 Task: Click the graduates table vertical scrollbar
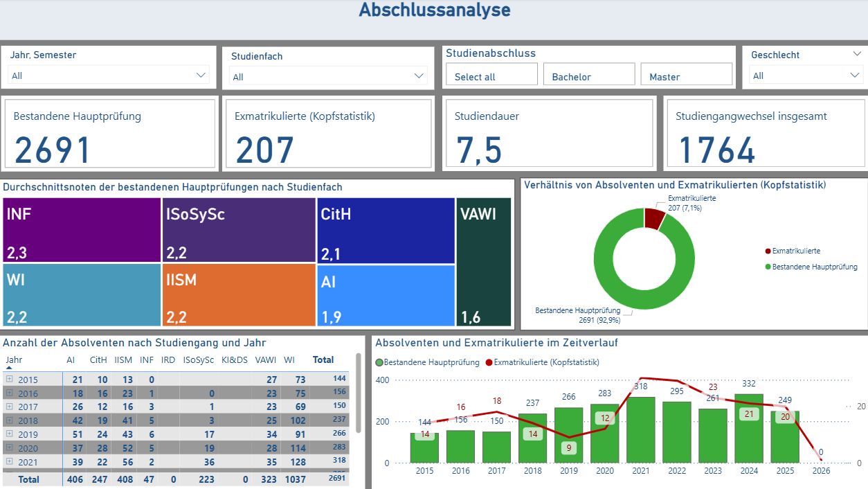click(x=359, y=393)
